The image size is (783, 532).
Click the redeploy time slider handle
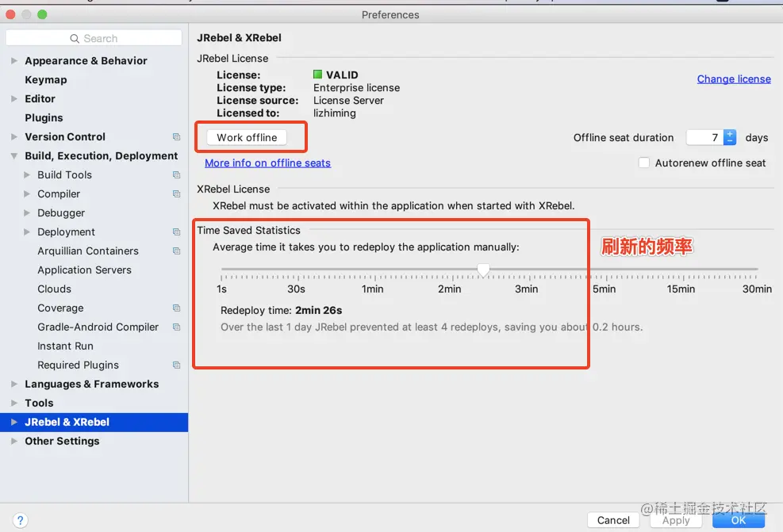click(x=483, y=270)
